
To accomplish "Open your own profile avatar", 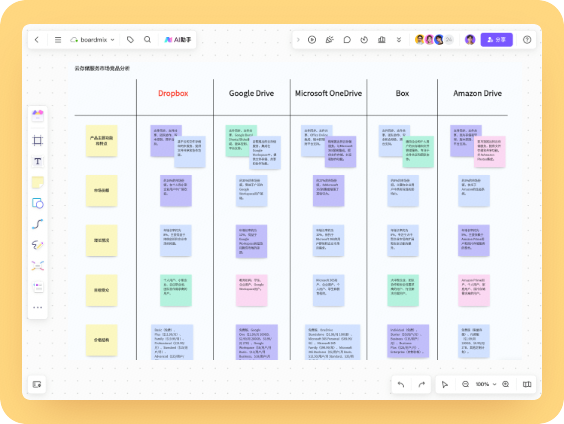I will click(470, 40).
